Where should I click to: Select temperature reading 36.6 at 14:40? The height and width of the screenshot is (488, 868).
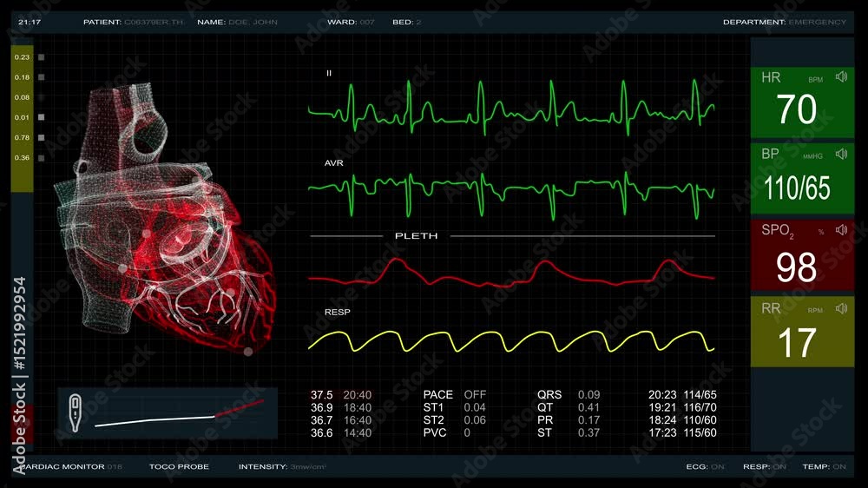(x=341, y=433)
